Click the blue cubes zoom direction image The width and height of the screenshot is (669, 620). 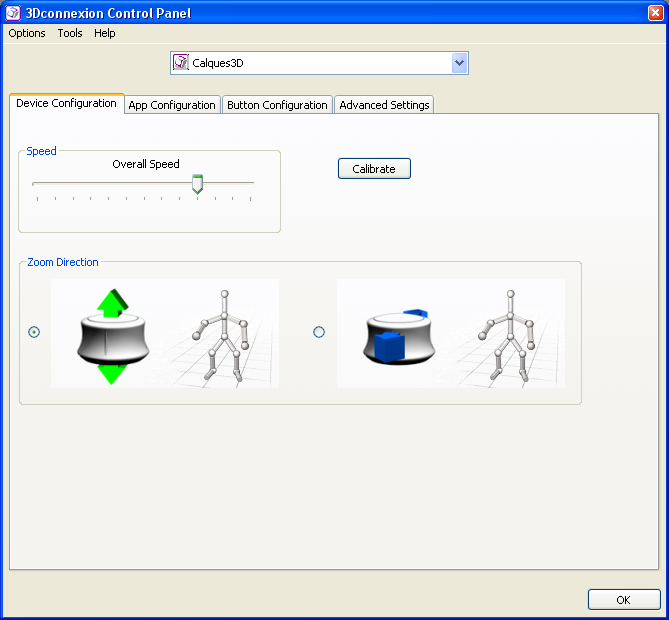pyautogui.click(x=451, y=334)
